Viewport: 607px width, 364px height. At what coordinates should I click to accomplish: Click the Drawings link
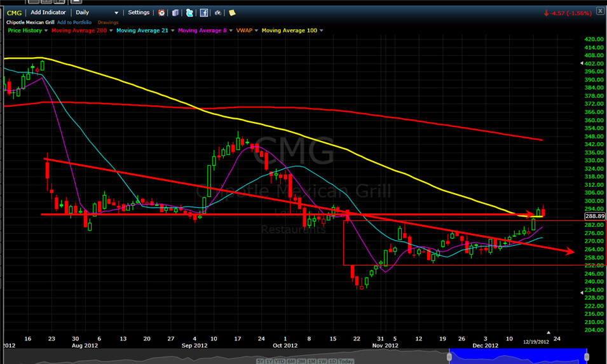108,22
